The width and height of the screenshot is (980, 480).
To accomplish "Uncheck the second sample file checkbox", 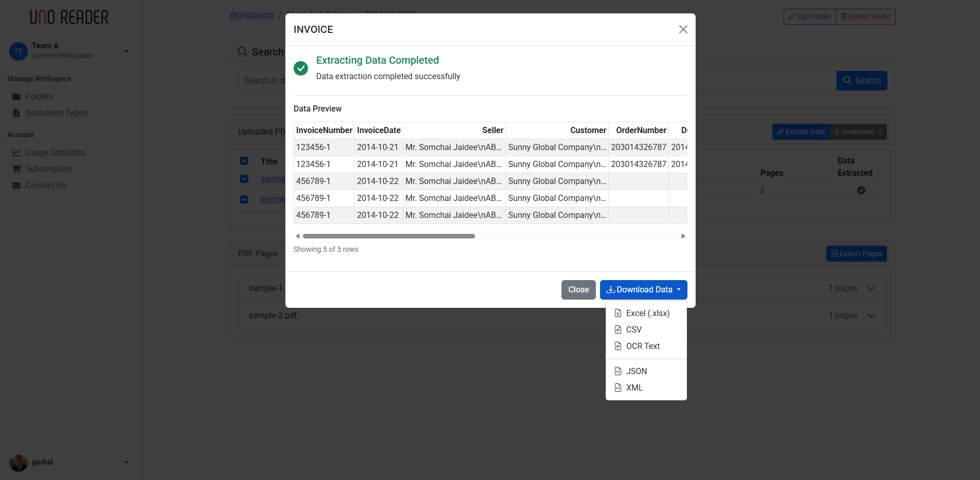I will pos(244,199).
